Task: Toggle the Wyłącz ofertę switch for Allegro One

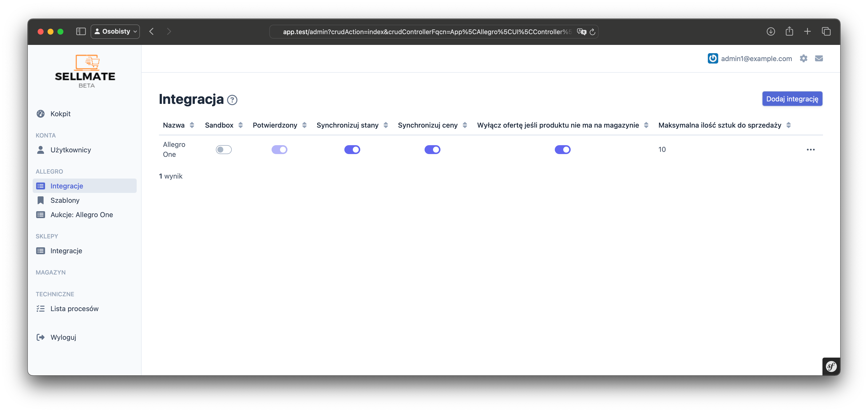Action: (x=563, y=149)
